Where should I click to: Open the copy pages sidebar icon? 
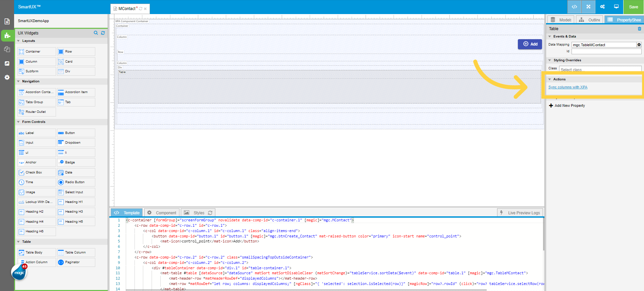(7, 49)
